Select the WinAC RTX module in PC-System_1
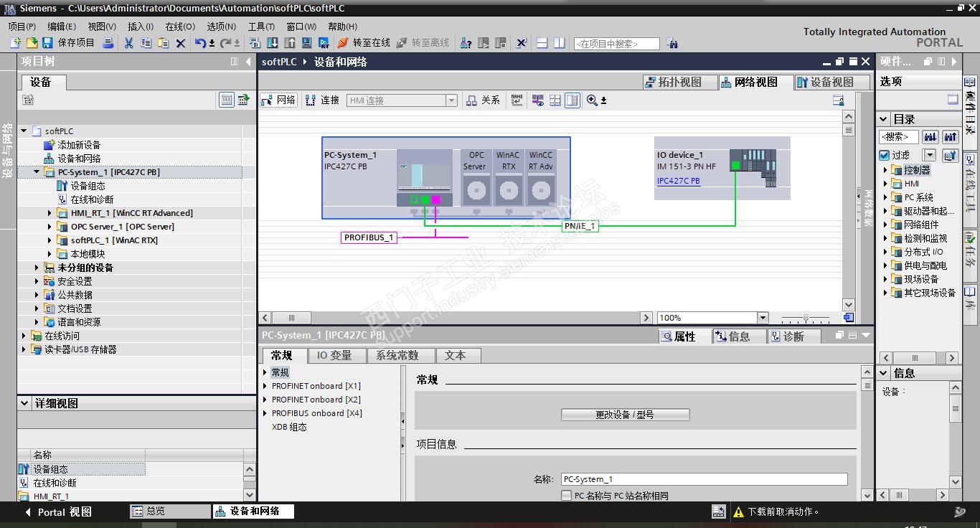Screen dimensions: 980x528 pyautogui.click(x=509, y=178)
